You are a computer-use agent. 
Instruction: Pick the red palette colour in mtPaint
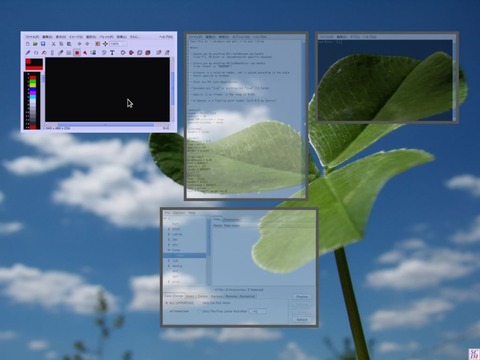pyautogui.click(x=33, y=78)
